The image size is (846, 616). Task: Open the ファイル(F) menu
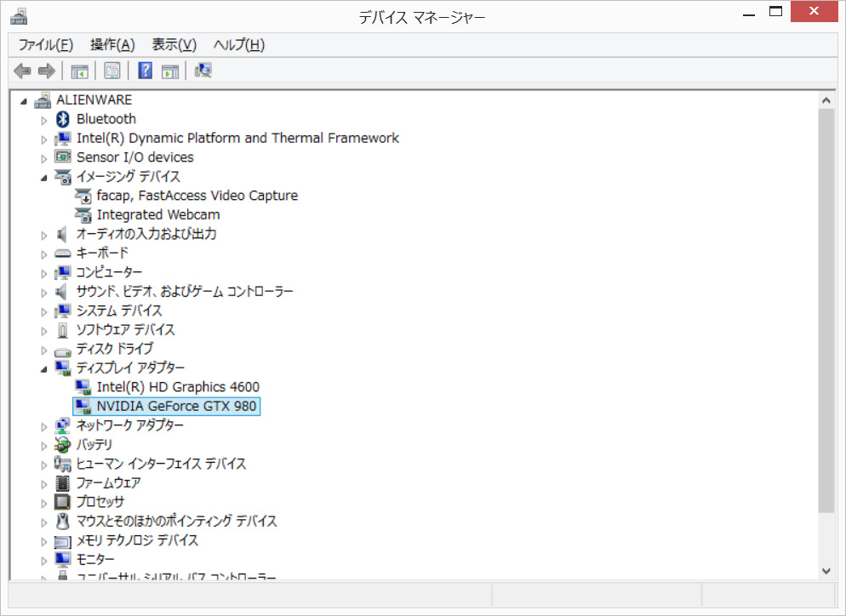pos(46,45)
